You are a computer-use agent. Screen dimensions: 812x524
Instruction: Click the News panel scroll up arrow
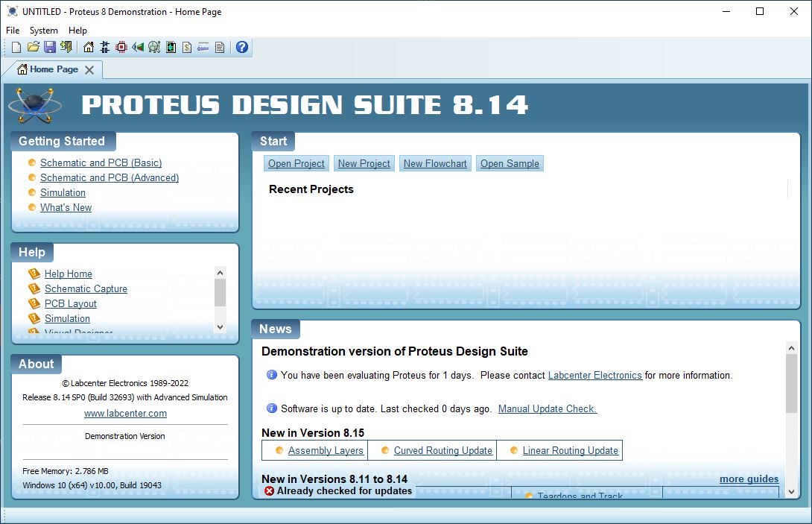(x=791, y=348)
